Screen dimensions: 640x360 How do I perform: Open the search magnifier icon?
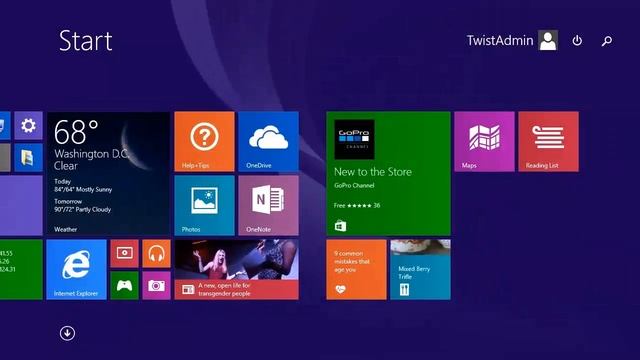click(607, 40)
